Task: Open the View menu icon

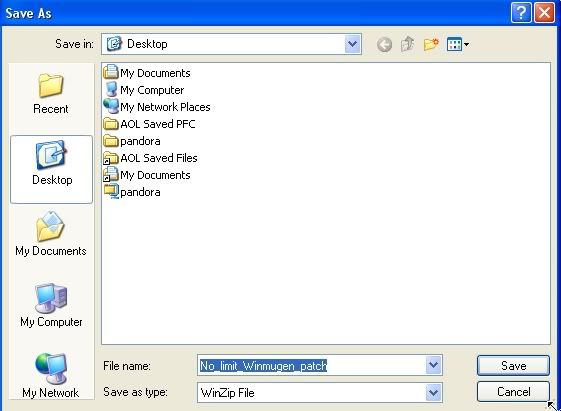Action: (x=458, y=45)
